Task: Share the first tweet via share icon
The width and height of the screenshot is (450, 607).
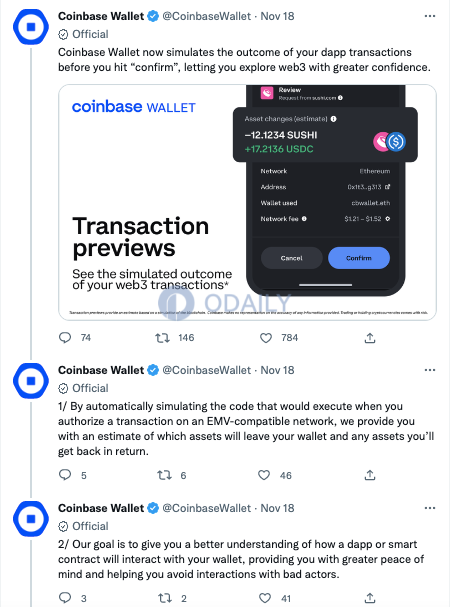Action: point(370,338)
